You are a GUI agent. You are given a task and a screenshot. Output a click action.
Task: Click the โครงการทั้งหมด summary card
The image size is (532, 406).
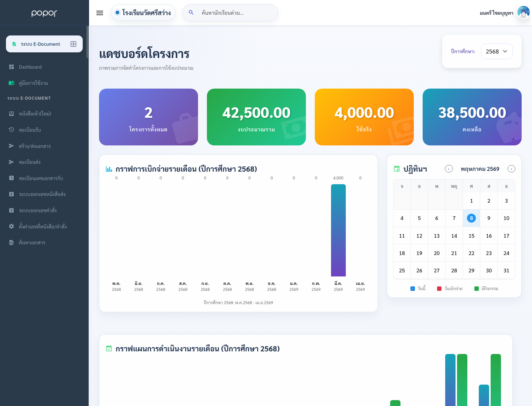coord(149,117)
